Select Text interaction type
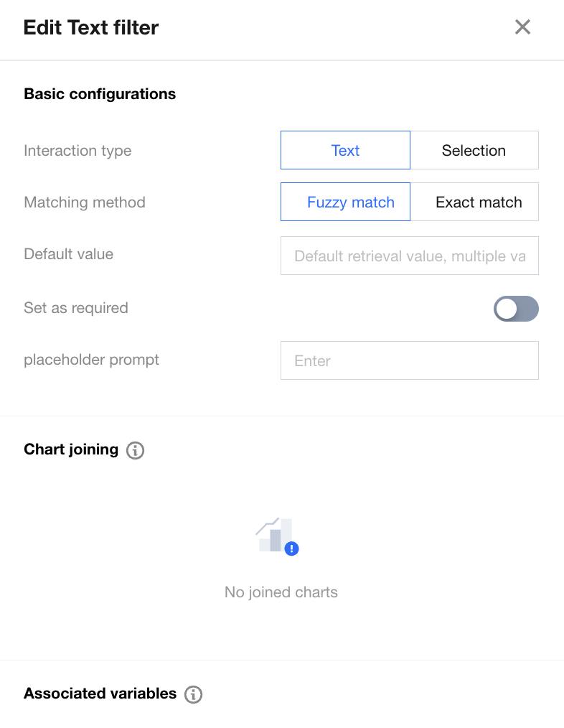Image resolution: width=564 pixels, height=728 pixels. click(345, 151)
